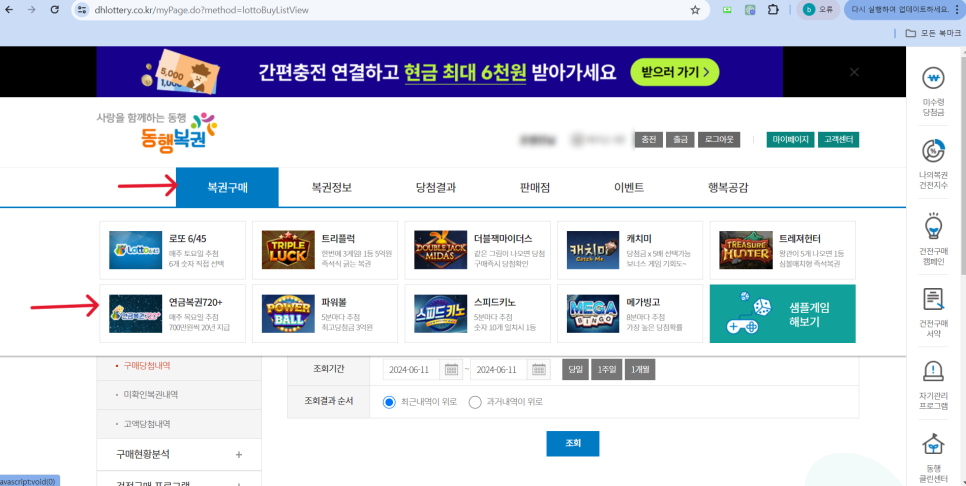Image resolution: width=966 pixels, height=486 pixels.
Task: Open start date calendar picker icon
Action: (x=451, y=370)
